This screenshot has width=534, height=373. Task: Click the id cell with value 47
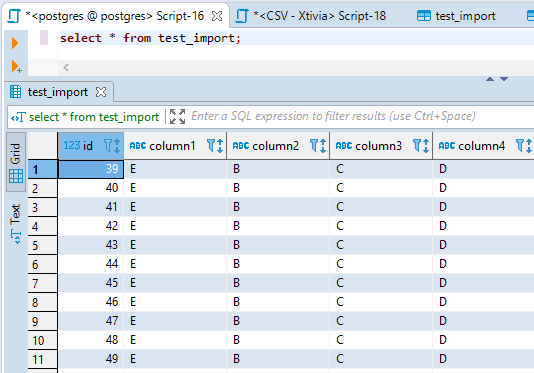click(x=91, y=321)
